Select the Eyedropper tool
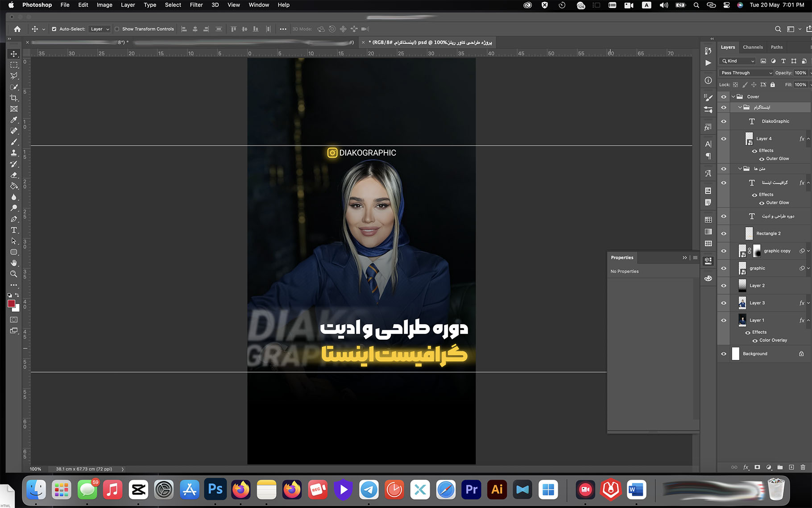Screen dimensions: 812x508 (14, 120)
